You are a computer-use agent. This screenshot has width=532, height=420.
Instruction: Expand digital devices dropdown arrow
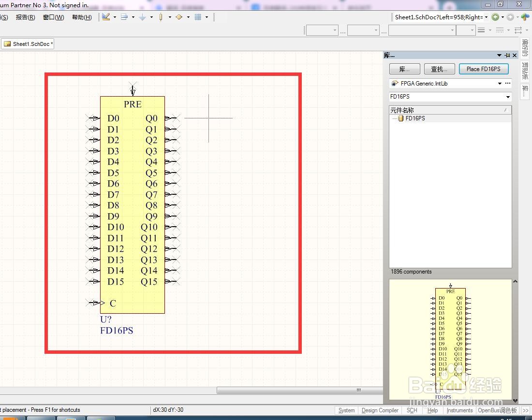tap(170, 17)
